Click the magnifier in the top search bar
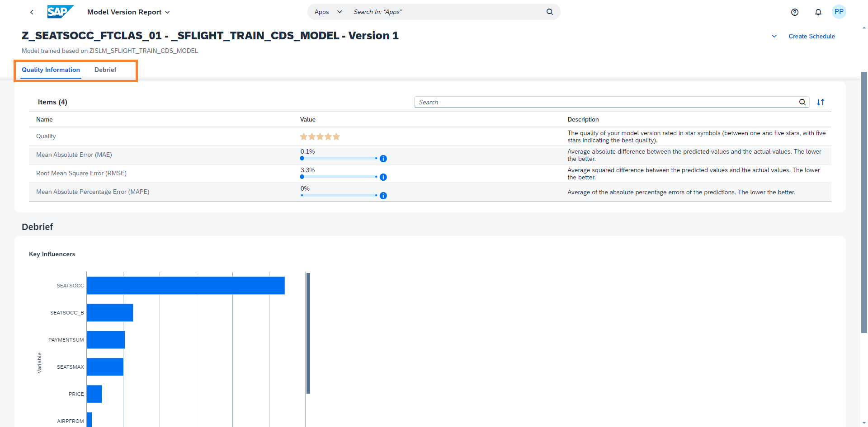The width and height of the screenshot is (868, 427). [549, 12]
